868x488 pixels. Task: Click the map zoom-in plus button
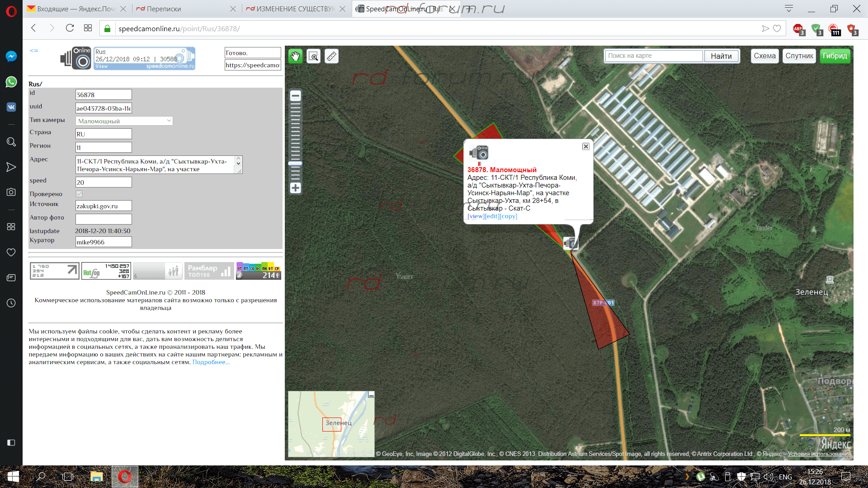click(295, 188)
